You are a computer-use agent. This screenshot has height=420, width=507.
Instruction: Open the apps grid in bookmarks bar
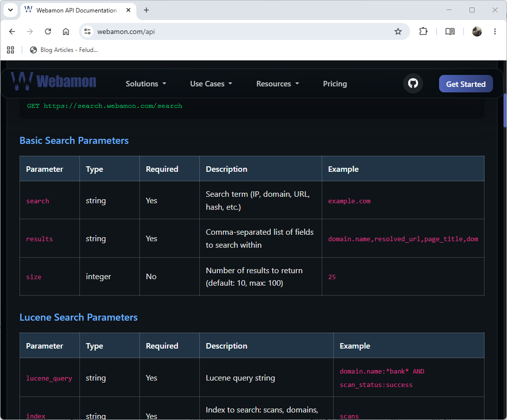[x=10, y=50]
